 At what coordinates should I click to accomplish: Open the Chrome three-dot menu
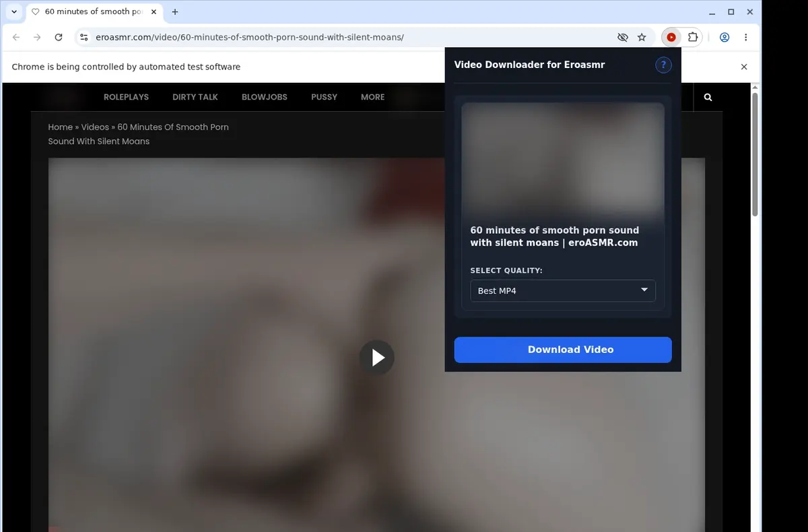[x=745, y=38]
